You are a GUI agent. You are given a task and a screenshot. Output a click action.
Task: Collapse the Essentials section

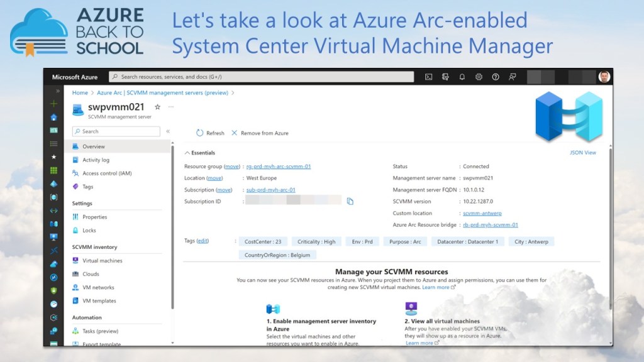187,153
